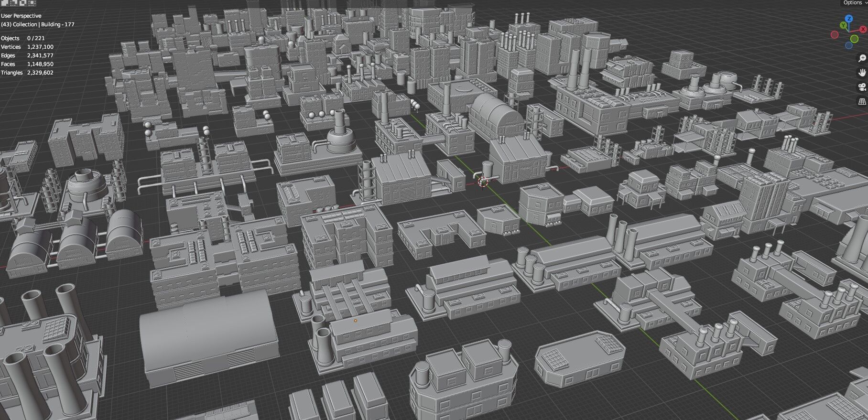Click the hand pan view icon
This screenshot has width=868, height=420.
tap(862, 73)
